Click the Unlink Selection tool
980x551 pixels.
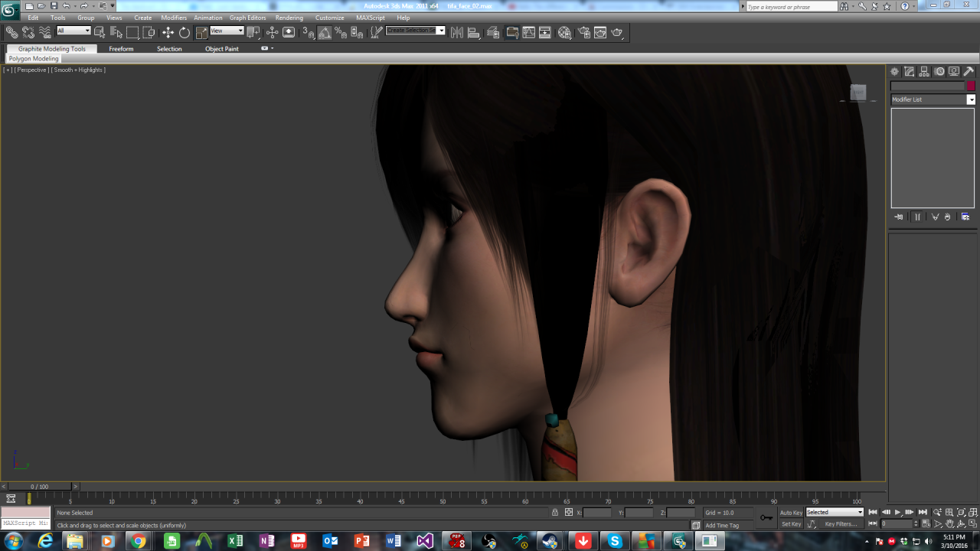(x=28, y=32)
